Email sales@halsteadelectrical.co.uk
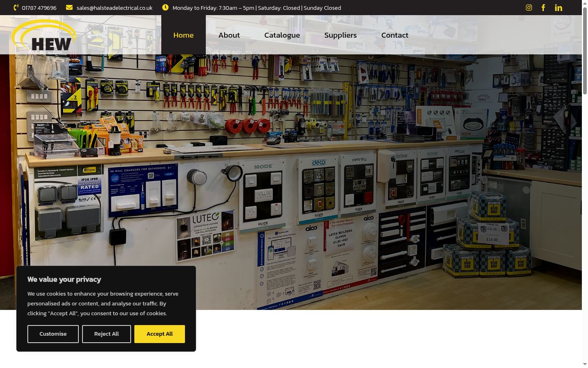This screenshot has width=588, height=368. [114, 8]
